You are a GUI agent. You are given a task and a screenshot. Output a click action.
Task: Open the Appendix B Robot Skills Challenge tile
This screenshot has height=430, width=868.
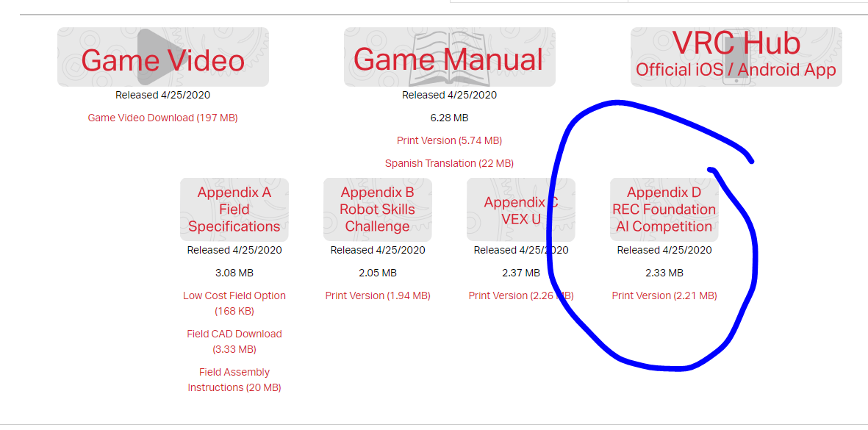point(378,209)
